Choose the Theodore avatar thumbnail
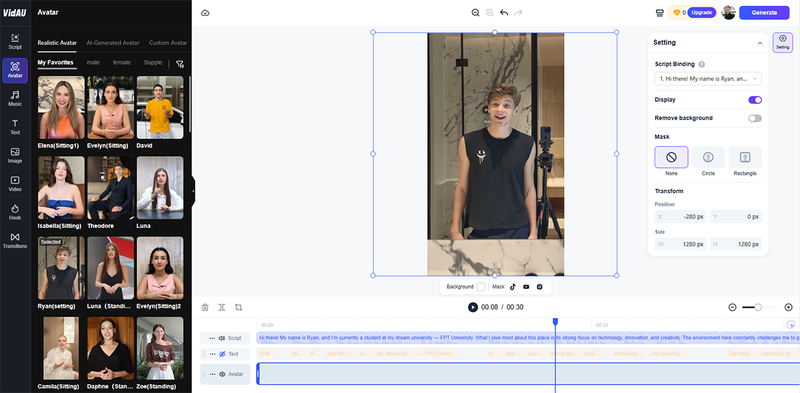Image resolution: width=800 pixels, height=393 pixels. click(x=111, y=188)
